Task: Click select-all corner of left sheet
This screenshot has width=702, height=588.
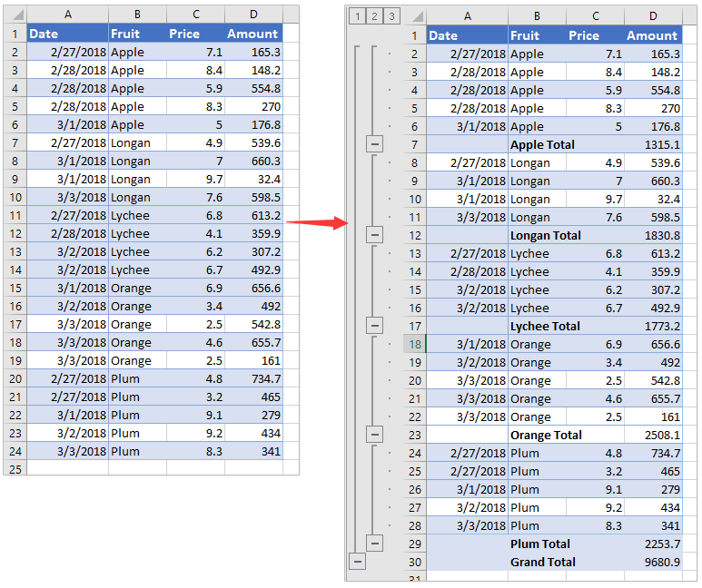Action: [15, 15]
